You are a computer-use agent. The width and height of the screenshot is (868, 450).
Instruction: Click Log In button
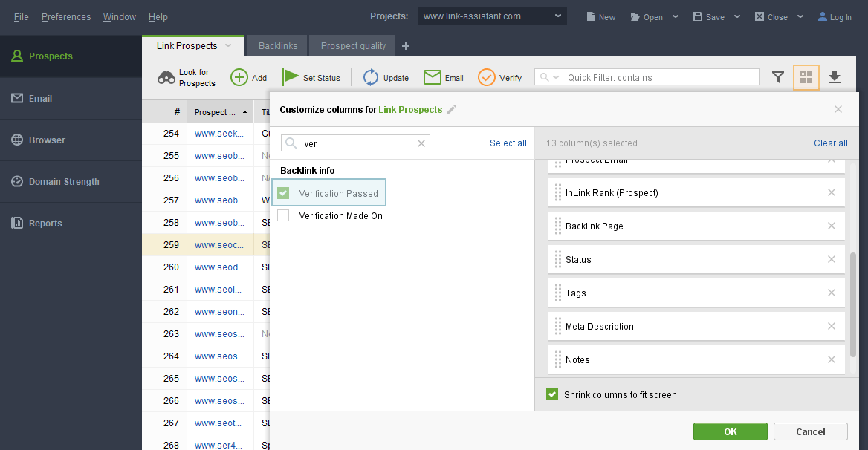pyautogui.click(x=835, y=16)
